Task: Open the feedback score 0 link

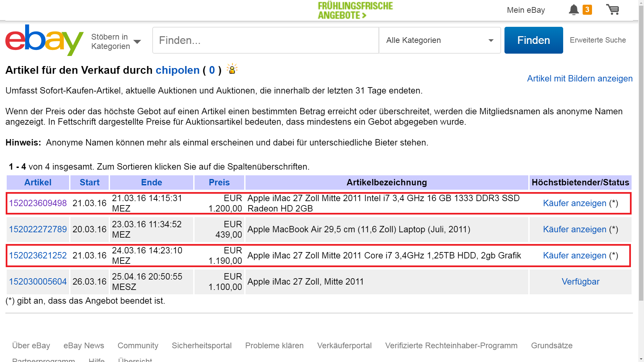Action: [212, 70]
